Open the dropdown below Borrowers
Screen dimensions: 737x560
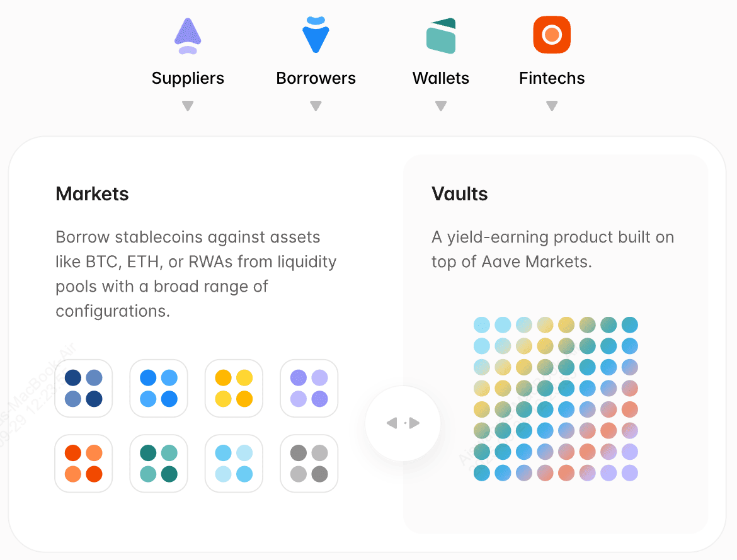(316, 106)
